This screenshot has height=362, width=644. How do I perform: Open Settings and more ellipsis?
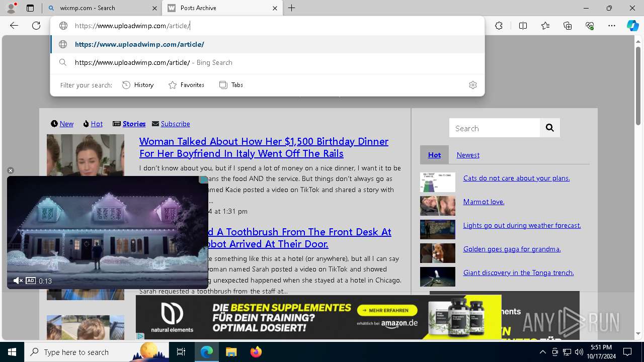tap(612, 26)
